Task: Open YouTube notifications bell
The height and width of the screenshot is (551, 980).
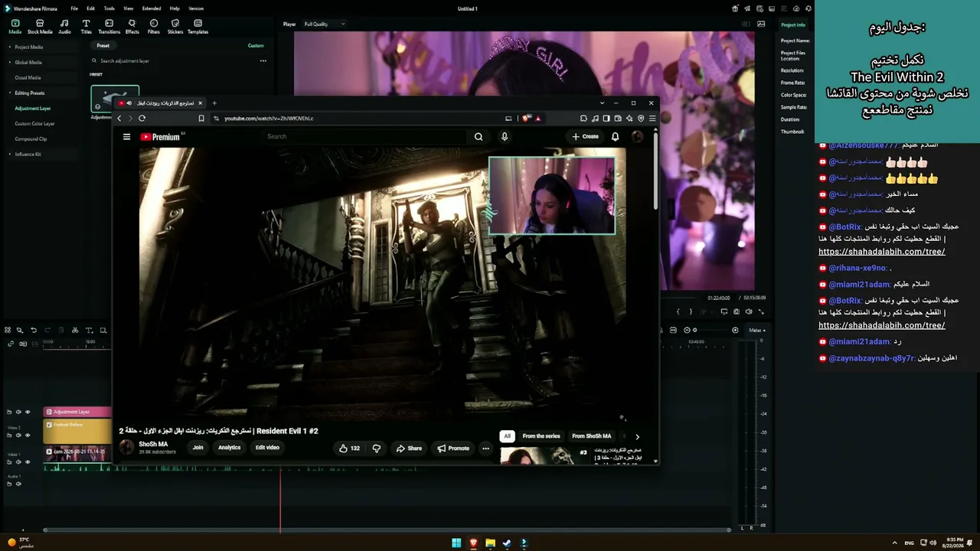Action: click(x=615, y=137)
